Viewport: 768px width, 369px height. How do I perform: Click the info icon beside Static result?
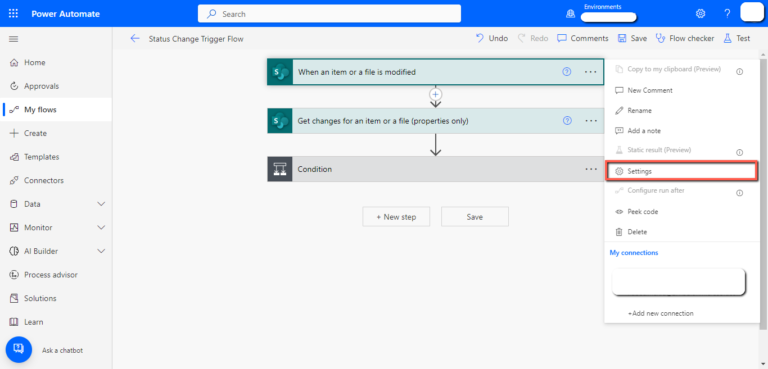point(740,152)
